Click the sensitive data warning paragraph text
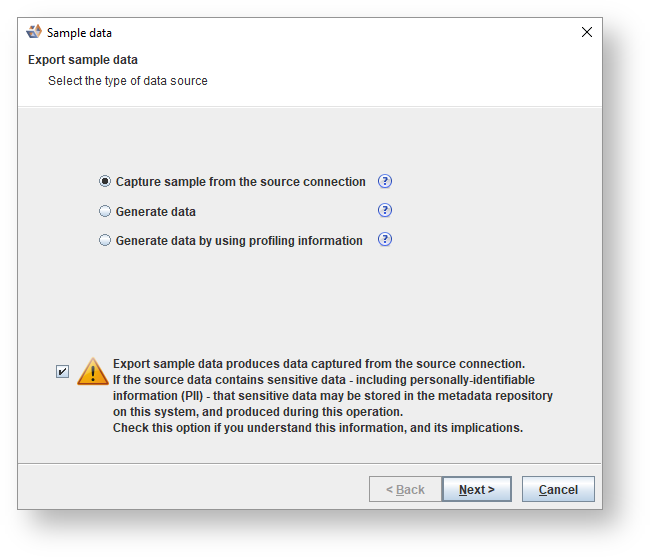 pos(330,396)
